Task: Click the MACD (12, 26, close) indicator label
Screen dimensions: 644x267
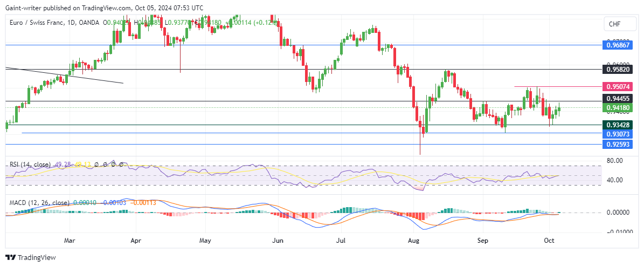Action: click(x=39, y=202)
